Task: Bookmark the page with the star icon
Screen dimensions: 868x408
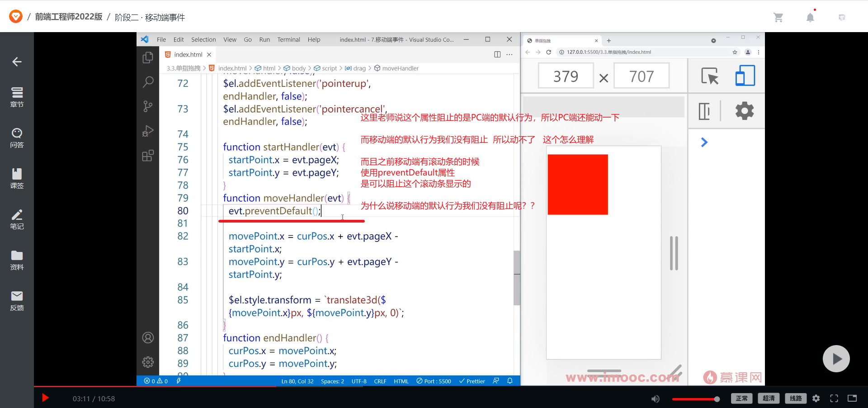Action: point(735,52)
